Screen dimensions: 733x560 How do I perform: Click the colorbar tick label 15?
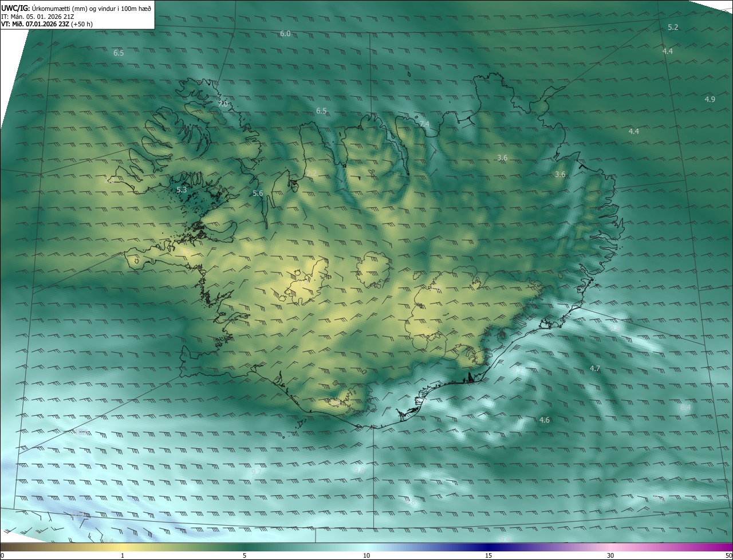488,555
